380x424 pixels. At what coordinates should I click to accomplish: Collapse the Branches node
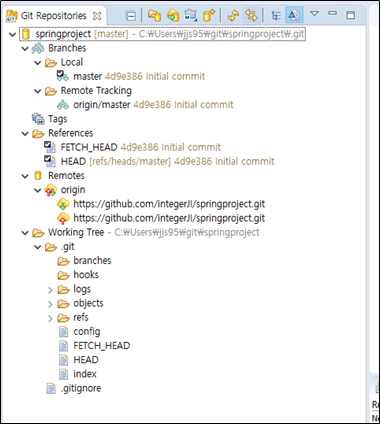25,49
